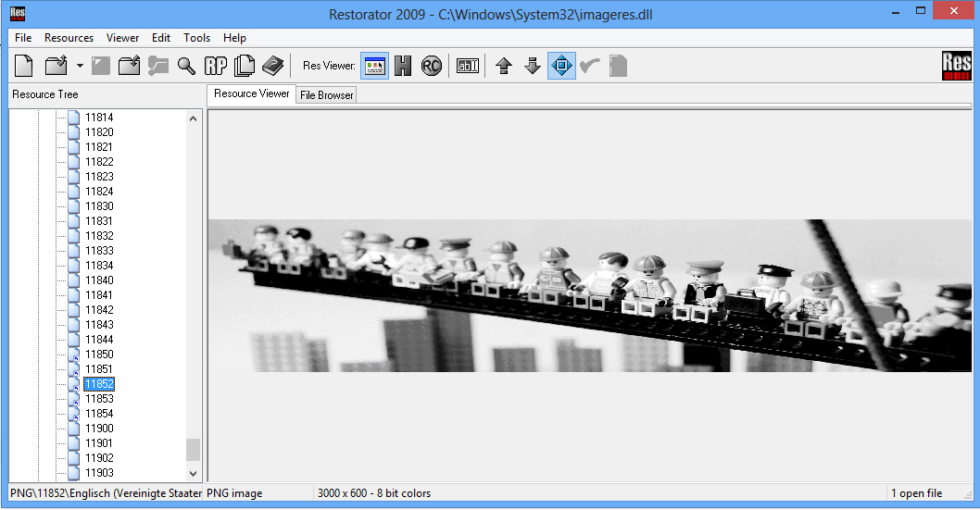The height and width of the screenshot is (510, 980).
Task: Select resource 11814 in the tree
Action: (99, 118)
